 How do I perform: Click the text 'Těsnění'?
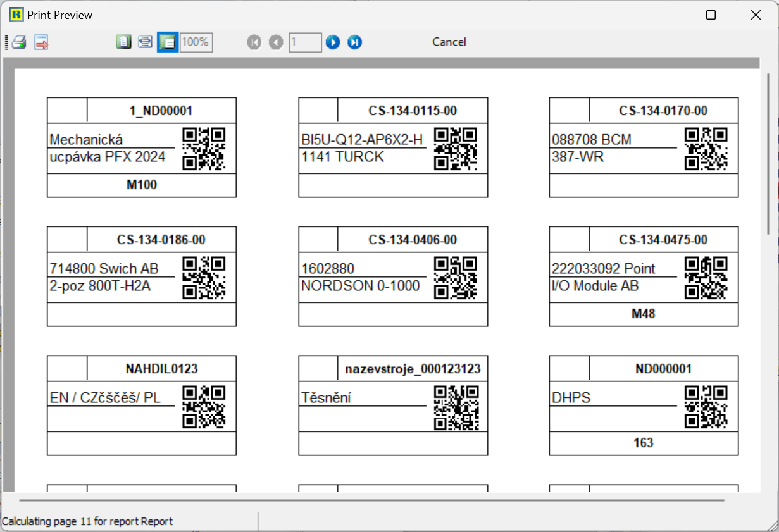pos(326,398)
